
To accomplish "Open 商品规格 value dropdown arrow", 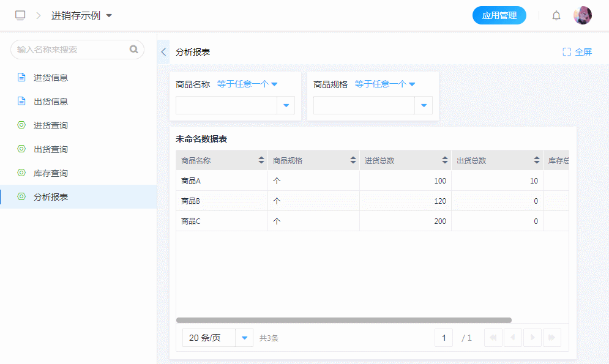I will pos(424,105).
